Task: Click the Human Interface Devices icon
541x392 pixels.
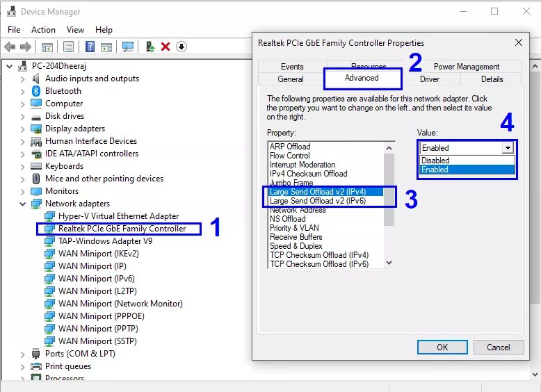Action: tap(36, 141)
